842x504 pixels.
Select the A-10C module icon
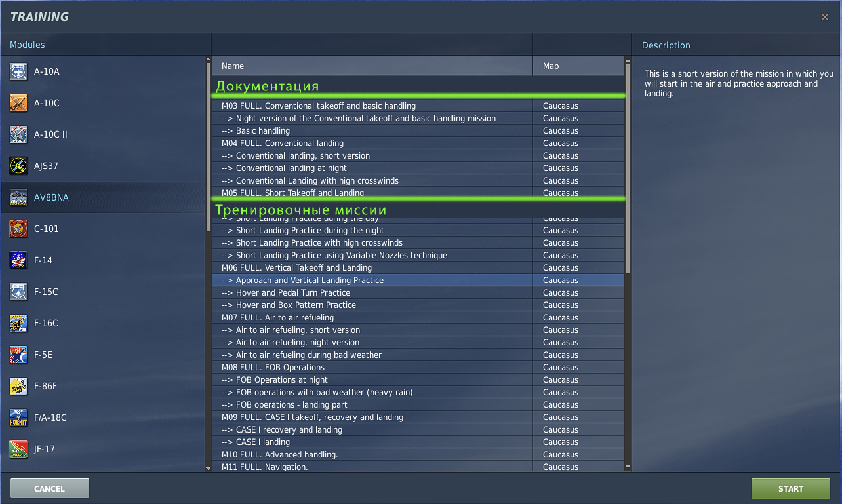click(x=18, y=103)
